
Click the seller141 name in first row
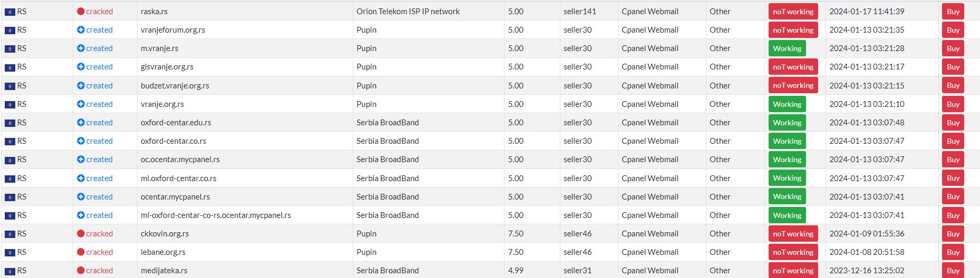pyautogui.click(x=580, y=12)
